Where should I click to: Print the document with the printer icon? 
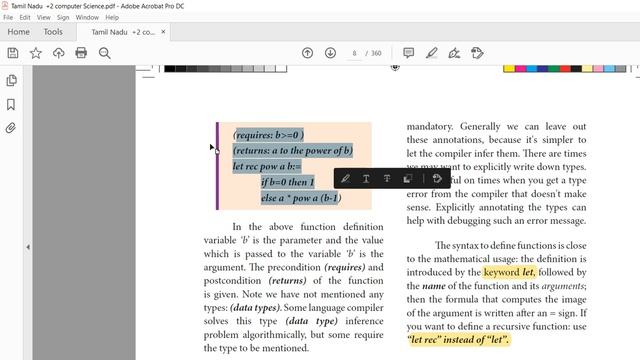point(81,53)
